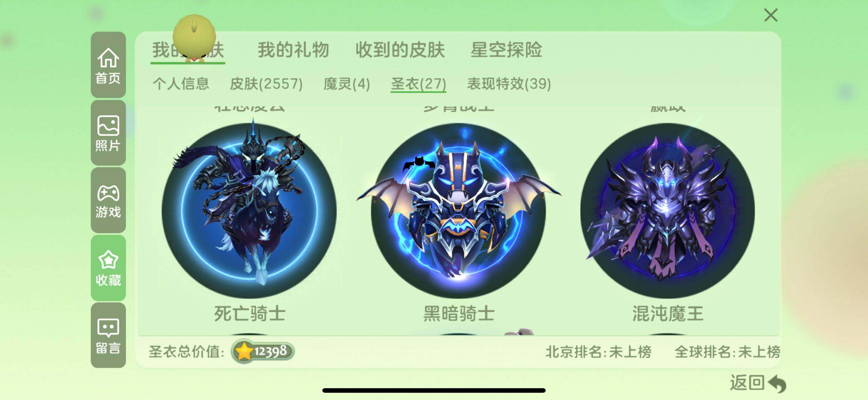868x400 pixels.
Task: Switch to 我的礼物 tab
Action: (293, 50)
